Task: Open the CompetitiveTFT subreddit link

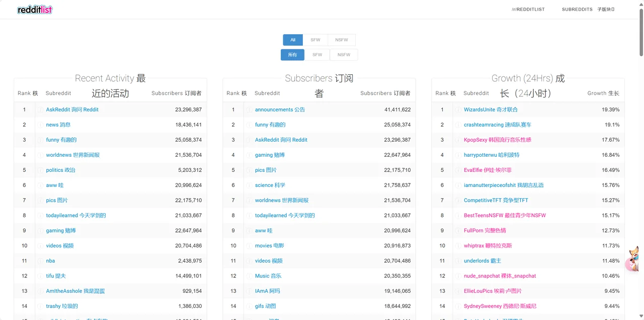Action: tap(496, 200)
